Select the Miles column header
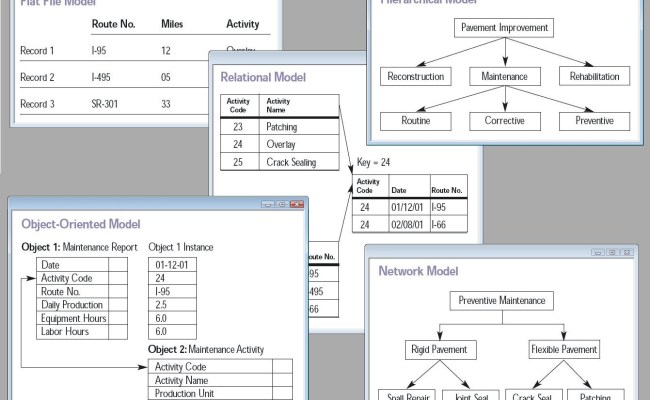Viewport: 650px width, 400px height. 172,24
